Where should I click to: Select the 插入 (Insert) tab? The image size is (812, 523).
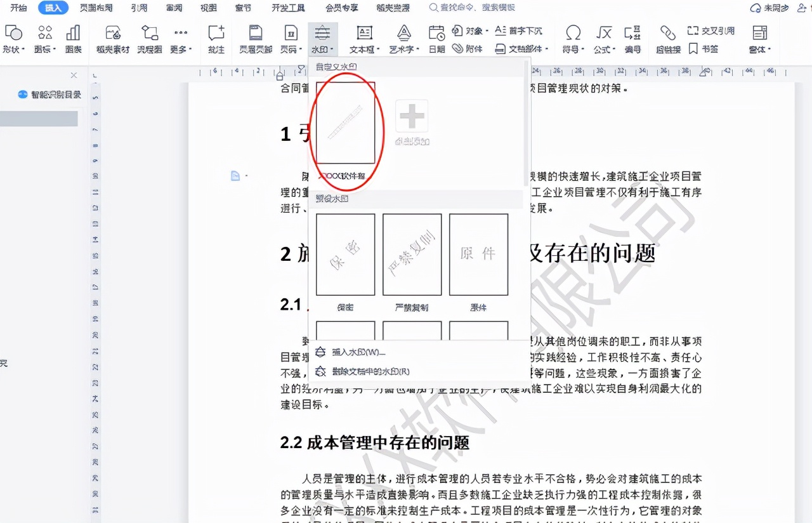pos(53,8)
